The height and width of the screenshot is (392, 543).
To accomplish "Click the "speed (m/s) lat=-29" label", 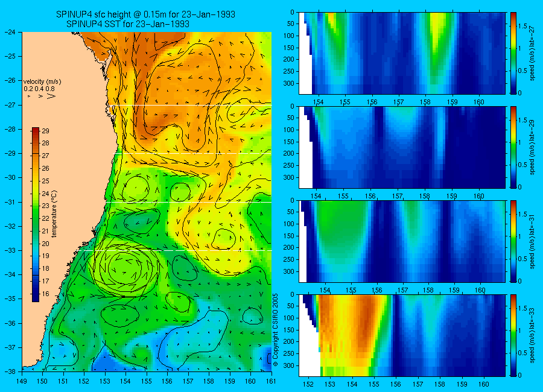I will click(532, 148).
